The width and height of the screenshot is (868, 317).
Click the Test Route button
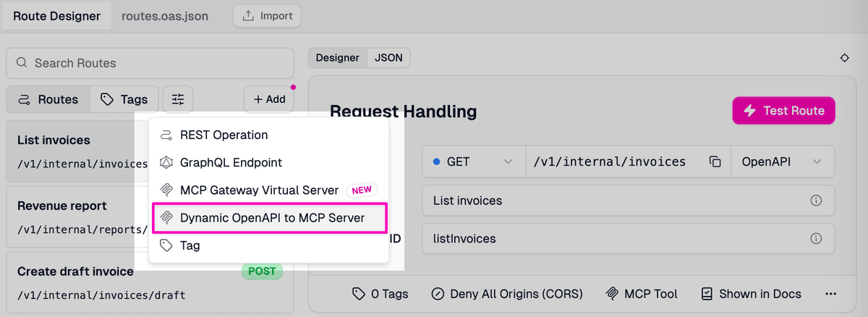click(783, 111)
